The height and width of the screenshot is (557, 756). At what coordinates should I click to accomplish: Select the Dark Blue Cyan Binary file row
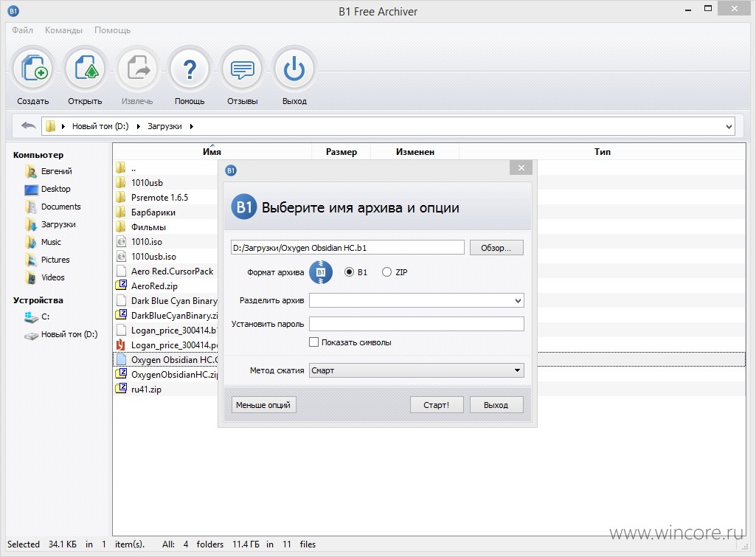[x=166, y=300]
